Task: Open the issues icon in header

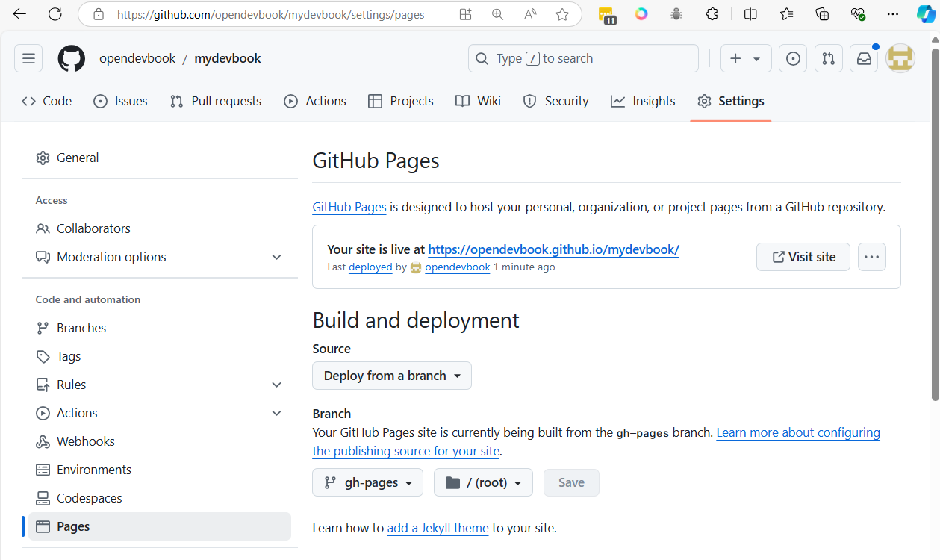Action: click(793, 58)
